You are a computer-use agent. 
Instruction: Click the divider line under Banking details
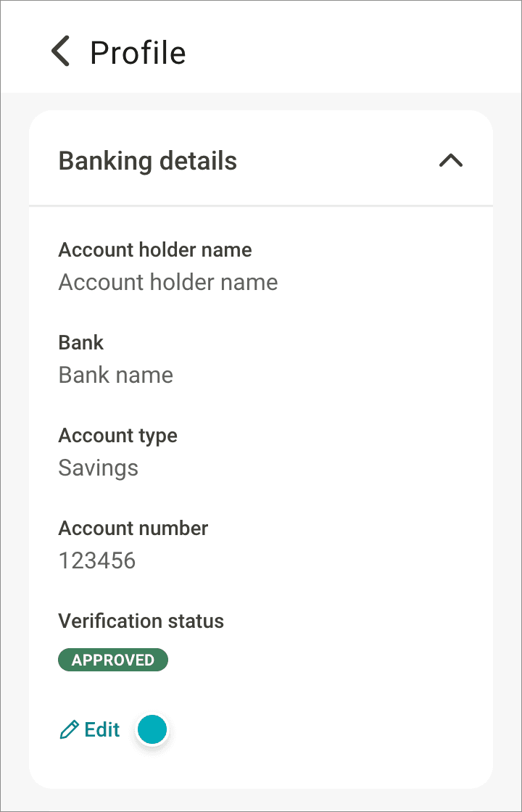(x=261, y=207)
